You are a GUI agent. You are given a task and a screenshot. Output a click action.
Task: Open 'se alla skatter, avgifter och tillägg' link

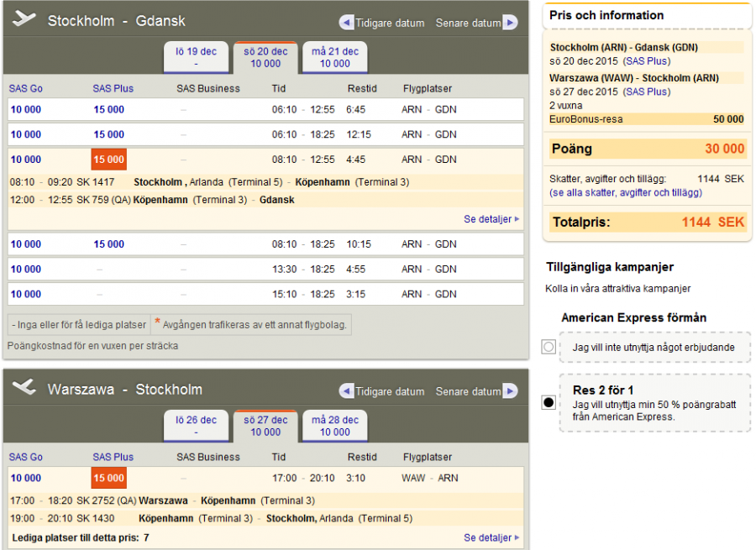point(626,192)
